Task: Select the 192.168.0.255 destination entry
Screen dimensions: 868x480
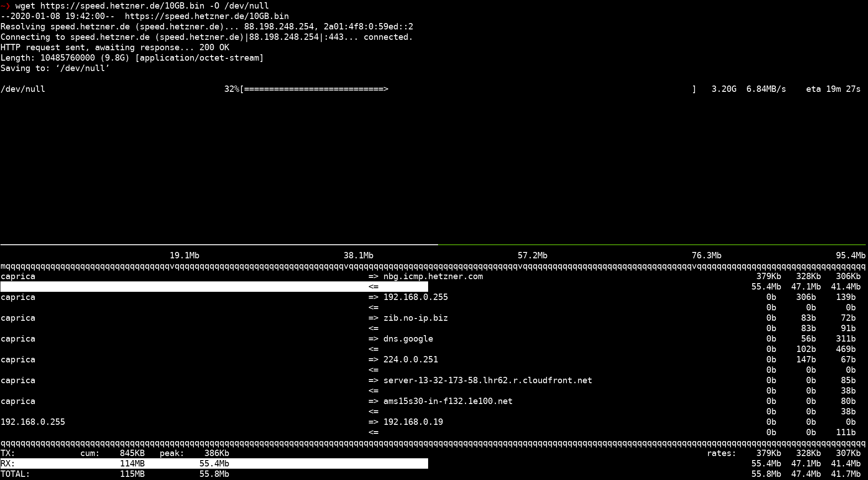Action: [x=415, y=297]
